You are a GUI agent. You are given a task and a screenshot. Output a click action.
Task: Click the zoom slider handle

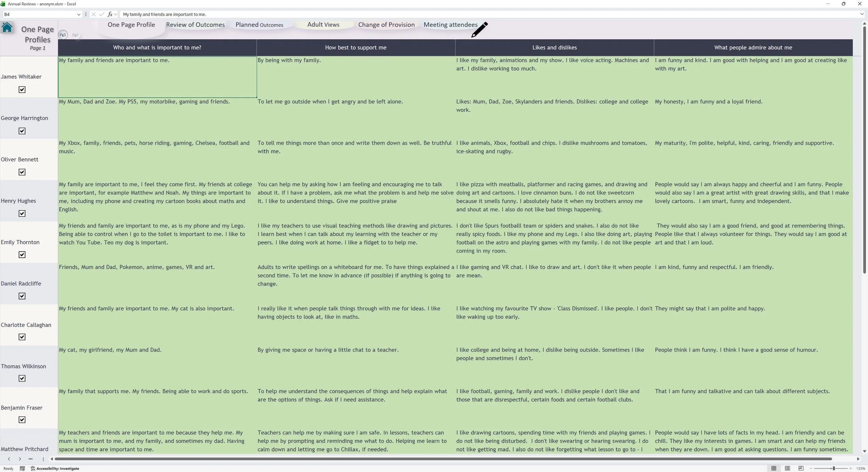pyautogui.click(x=834, y=469)
